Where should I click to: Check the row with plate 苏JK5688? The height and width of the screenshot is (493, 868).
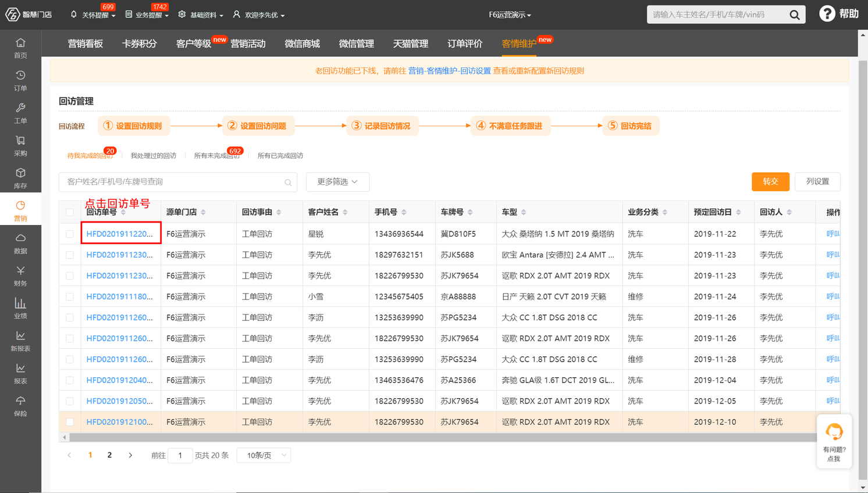click(70, 255)
